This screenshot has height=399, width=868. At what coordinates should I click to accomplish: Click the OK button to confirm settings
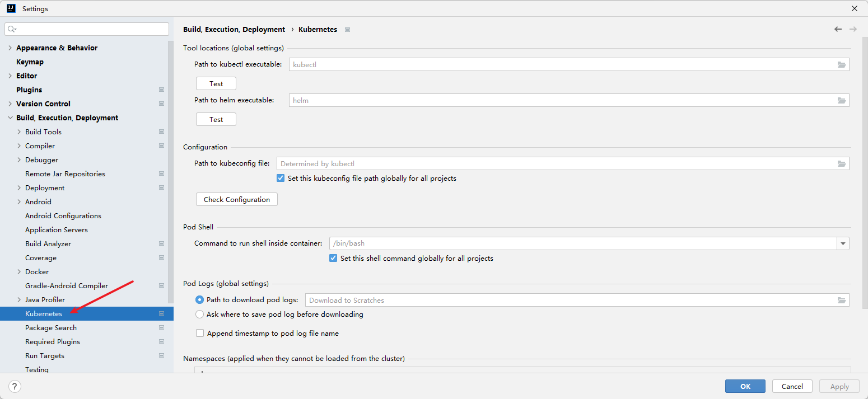(x=745, y=386)
